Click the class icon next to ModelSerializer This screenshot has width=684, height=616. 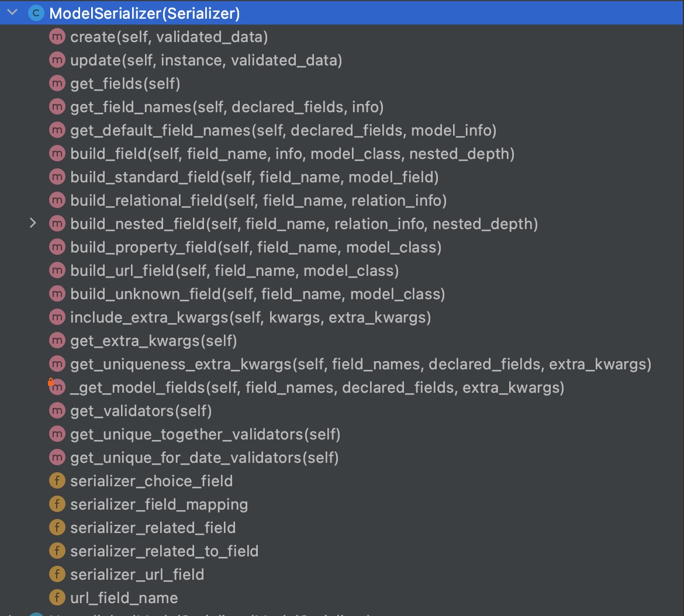pos(36,12)
